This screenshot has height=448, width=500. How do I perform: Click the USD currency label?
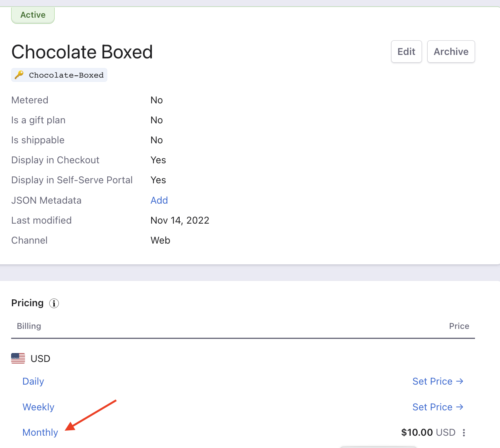click(x=40, y=358)
